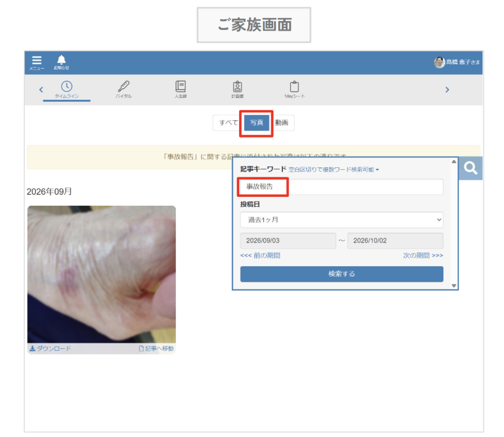Show すべて media filter

click(228, 123)
